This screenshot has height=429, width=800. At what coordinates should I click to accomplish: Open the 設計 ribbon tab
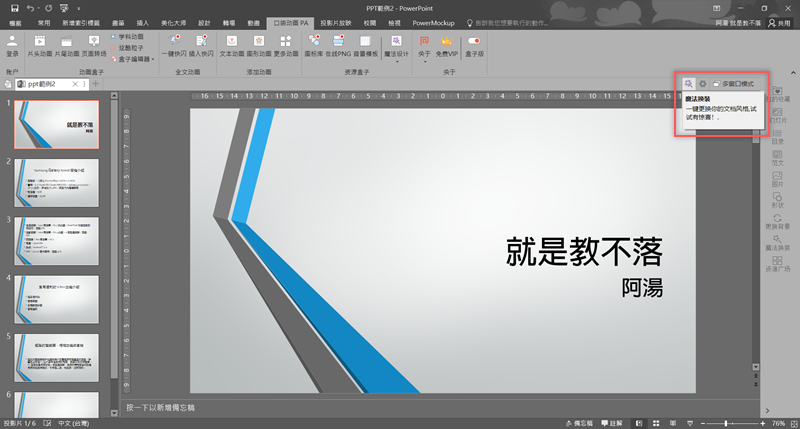point(204,21)
